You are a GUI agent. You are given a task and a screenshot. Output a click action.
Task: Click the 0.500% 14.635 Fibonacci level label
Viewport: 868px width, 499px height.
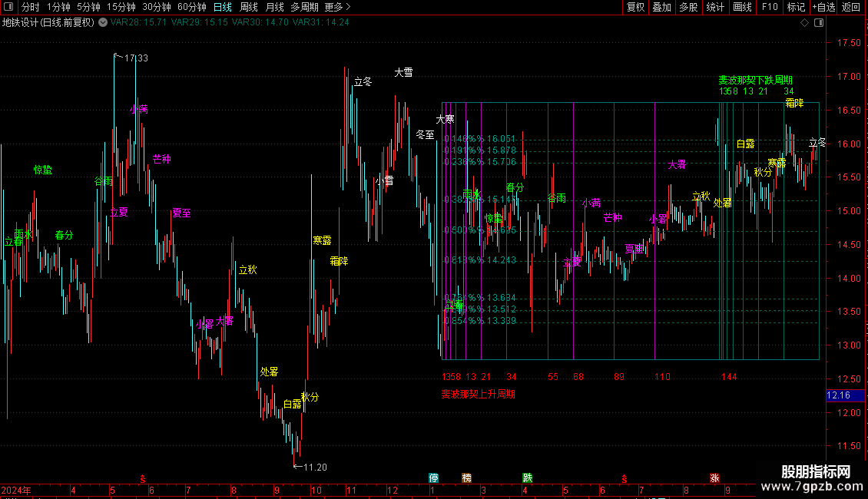point(481,230)
